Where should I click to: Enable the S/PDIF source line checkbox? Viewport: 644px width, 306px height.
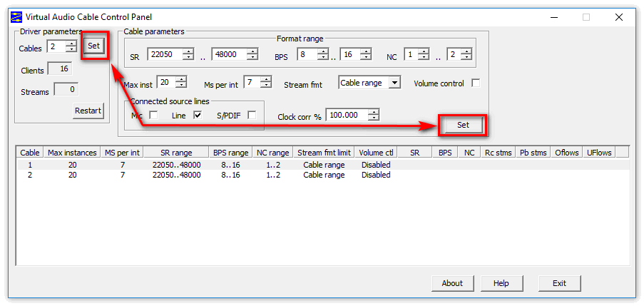pyautogui.click(x=252, y=116)
